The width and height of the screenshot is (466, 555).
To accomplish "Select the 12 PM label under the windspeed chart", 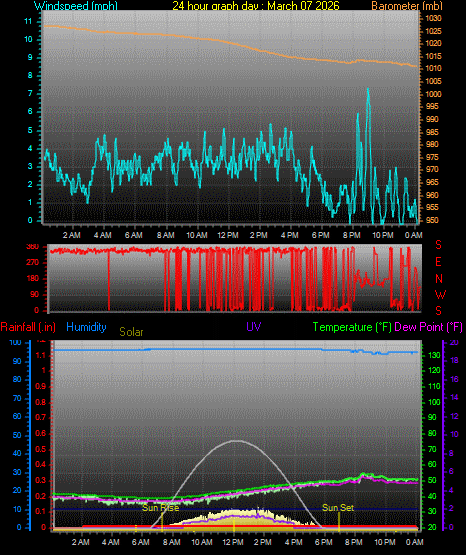I will [x=228, y=235].
